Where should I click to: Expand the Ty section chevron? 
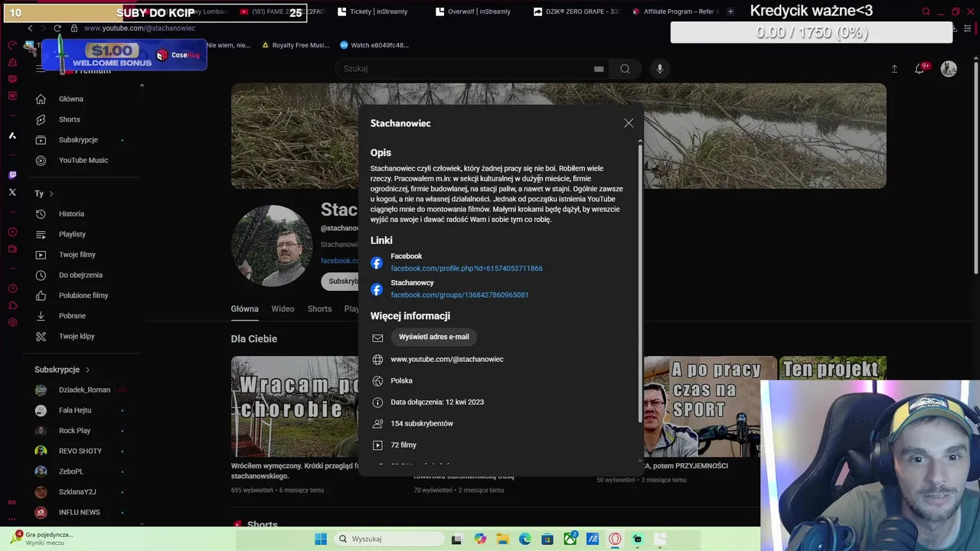coord(51,194)
